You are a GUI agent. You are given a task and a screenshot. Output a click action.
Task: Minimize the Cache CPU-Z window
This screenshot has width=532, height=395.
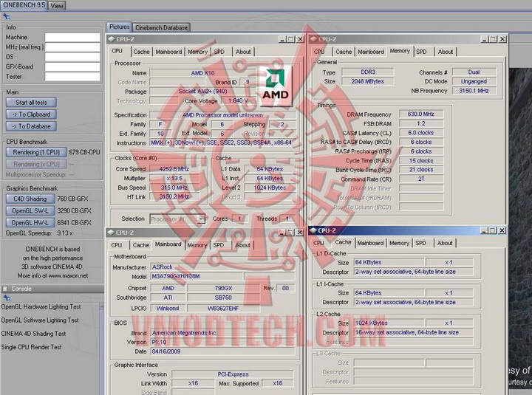click(x=484, y=230)
